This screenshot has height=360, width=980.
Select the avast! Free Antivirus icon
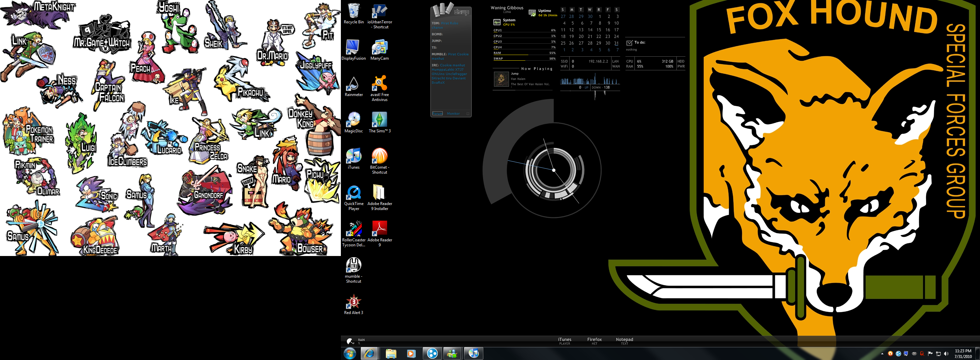(380, 88)
